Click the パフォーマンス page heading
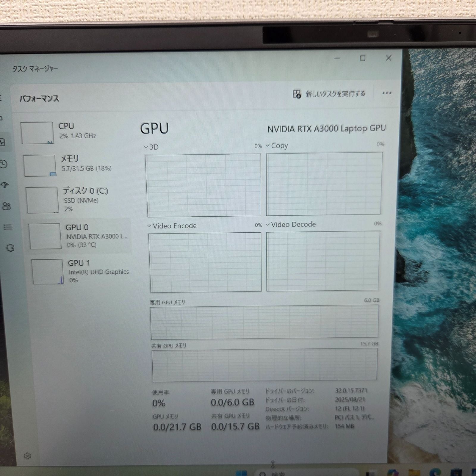This screenshot has width=476, height=476. (x=39, y=98)
